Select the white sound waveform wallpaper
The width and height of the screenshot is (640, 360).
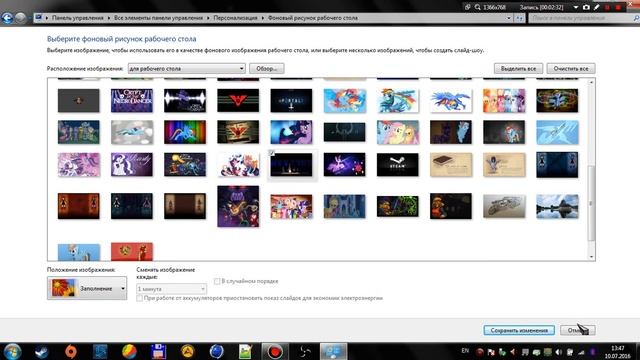tap(185, 100)
